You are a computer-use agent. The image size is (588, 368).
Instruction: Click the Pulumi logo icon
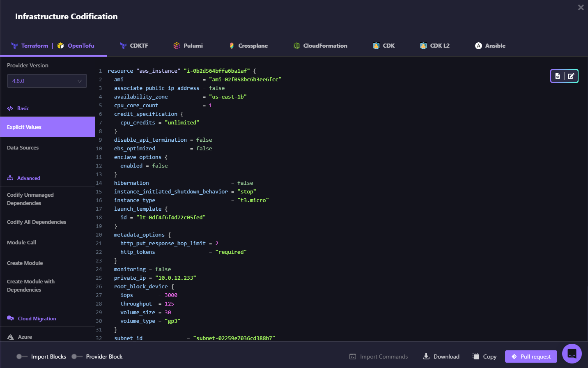(x=177, y=46)
